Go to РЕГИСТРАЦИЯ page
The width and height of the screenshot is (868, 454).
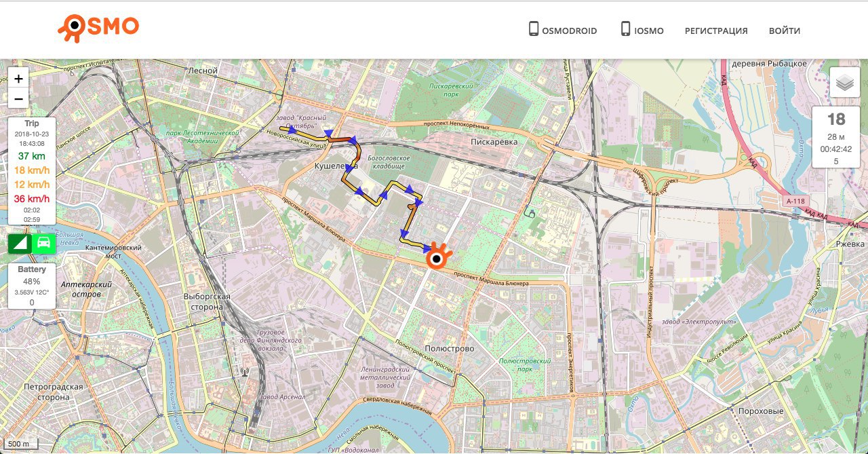coord(716,31)
